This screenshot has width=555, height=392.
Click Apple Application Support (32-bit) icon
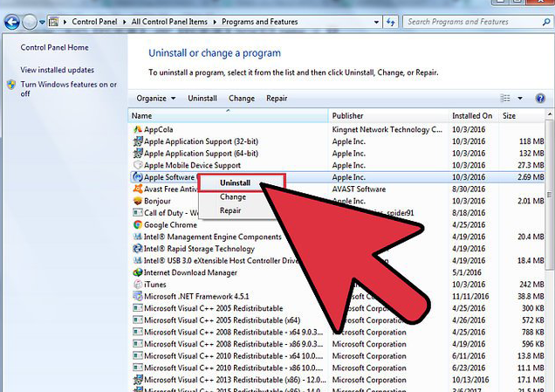137,141
